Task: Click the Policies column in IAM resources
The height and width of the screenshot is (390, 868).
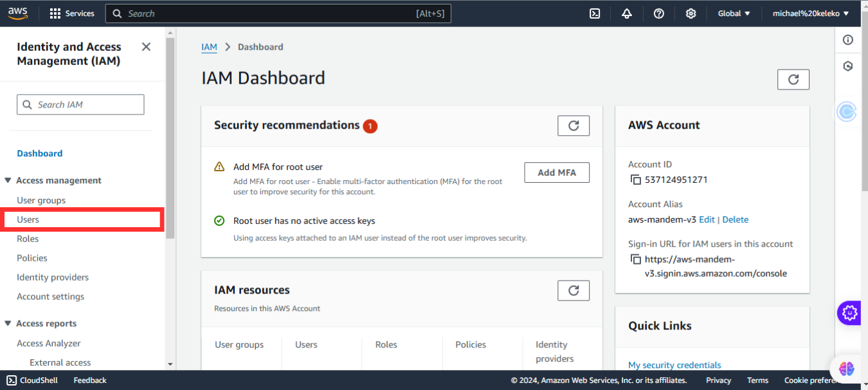Action: coord(471,345)
